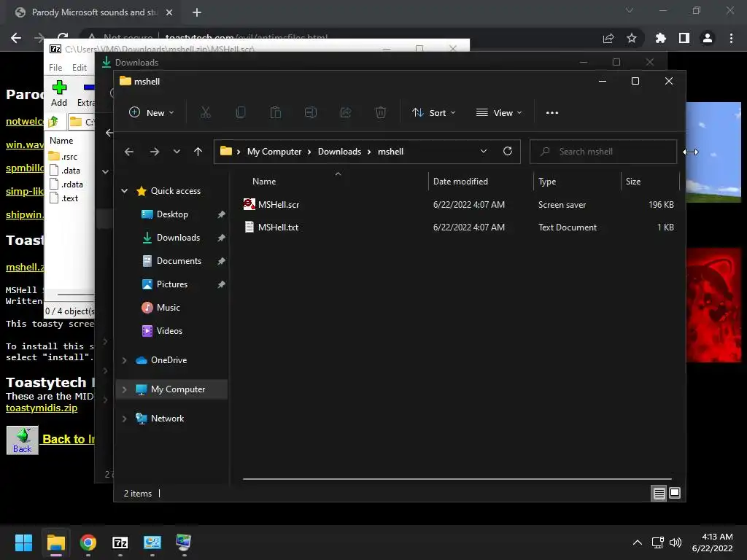
Task: Unpin Pictures from Quick access
Action: click(x=221, y=284)
